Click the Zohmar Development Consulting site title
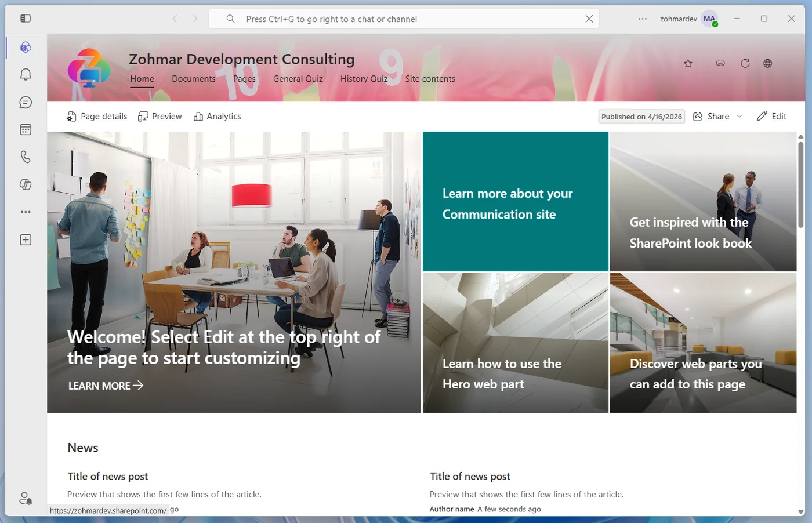This screenshot has height=523, width=812. click(242, 59)
